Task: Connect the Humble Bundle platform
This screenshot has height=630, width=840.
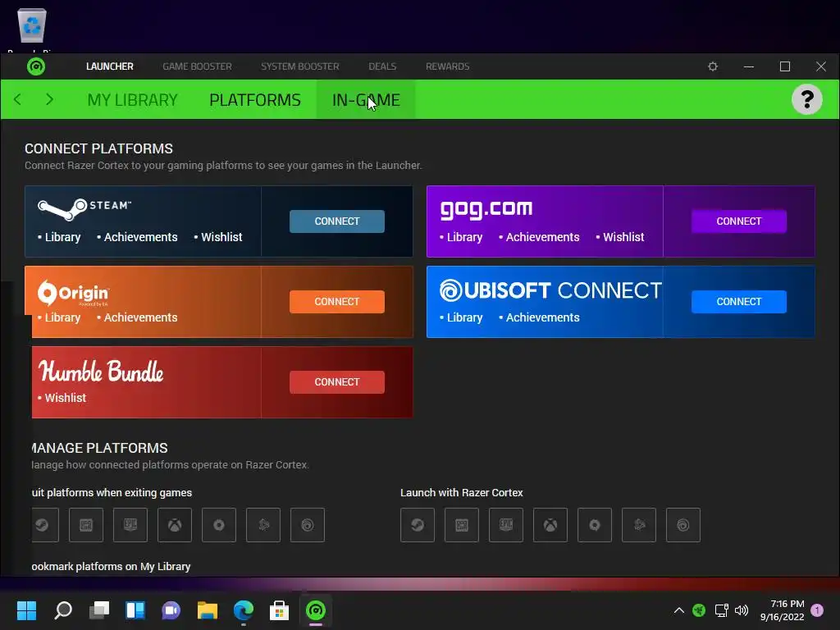Action: click(x=337, y=382)
